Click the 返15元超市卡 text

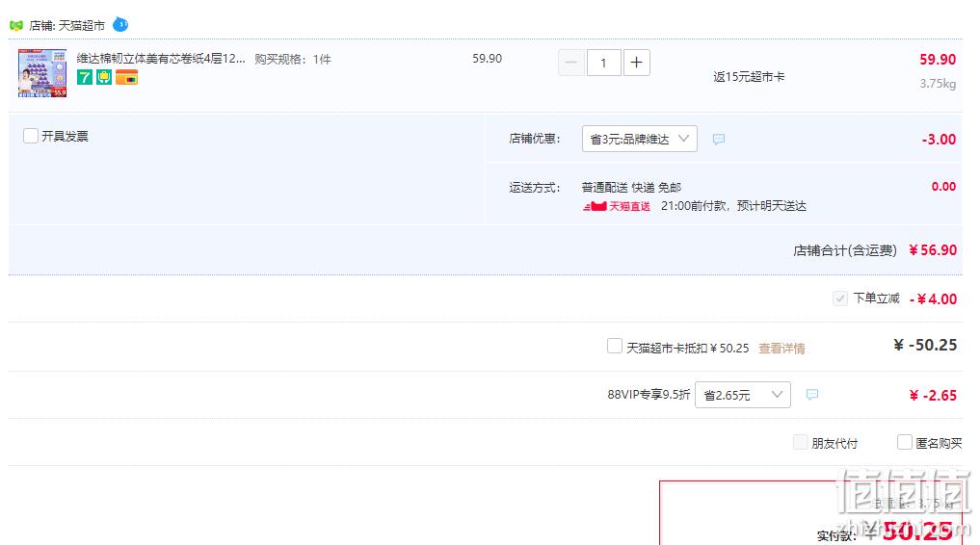(x=749, y=77)
